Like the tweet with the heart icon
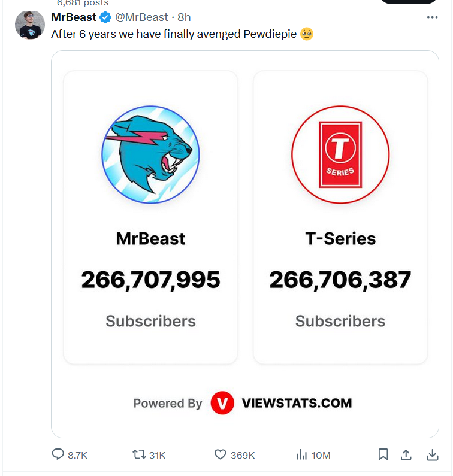 tap(221, 455)
